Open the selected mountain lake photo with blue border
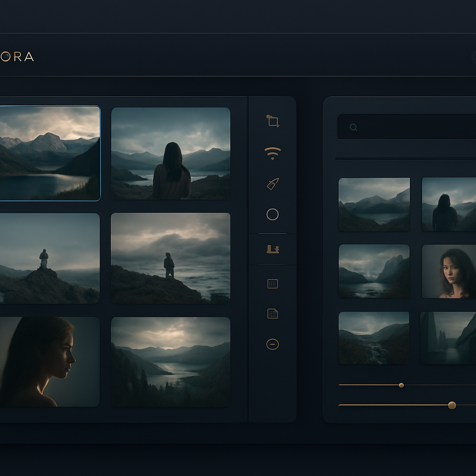The width and height of the screenshot is (476, 476). point(50,153)
